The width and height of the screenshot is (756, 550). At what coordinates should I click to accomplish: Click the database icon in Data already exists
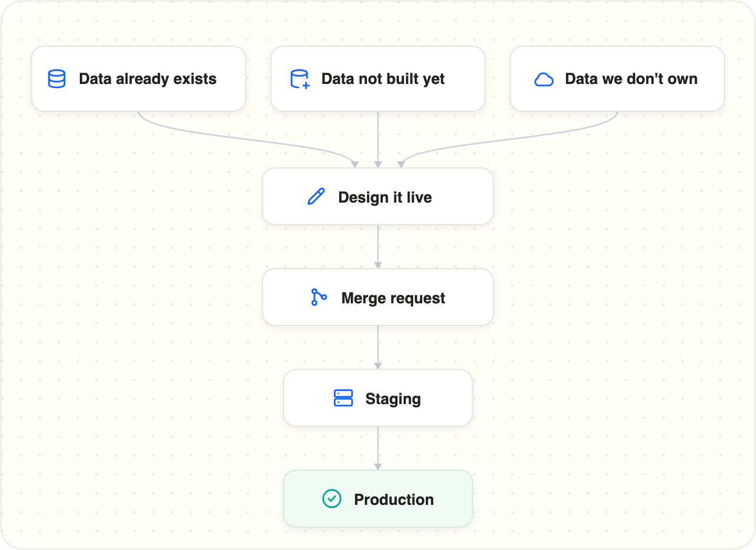point(57,79)
